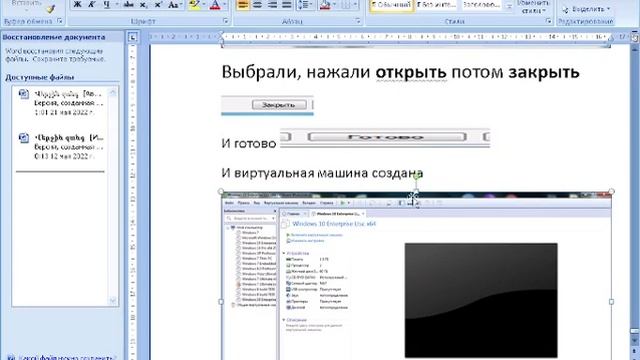
Task: Align text to the left
Action: [242, 4]
